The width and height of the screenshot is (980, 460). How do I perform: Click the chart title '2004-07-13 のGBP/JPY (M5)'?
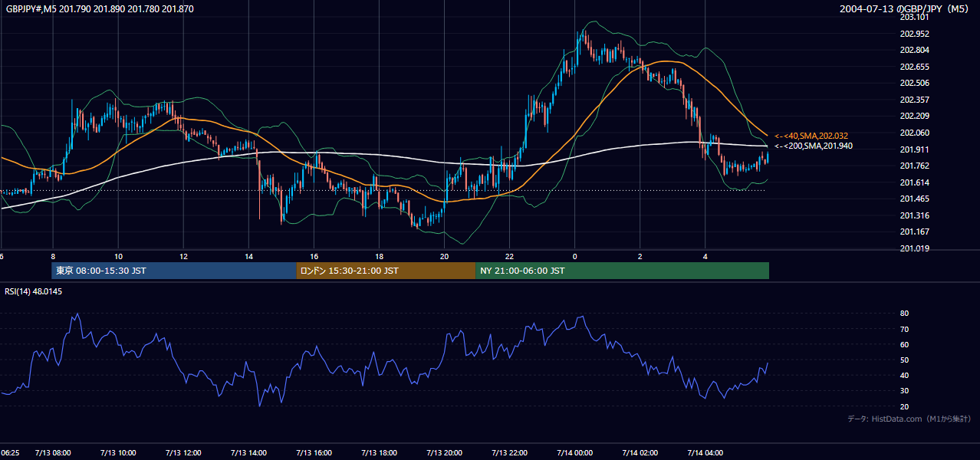point(905,8)
